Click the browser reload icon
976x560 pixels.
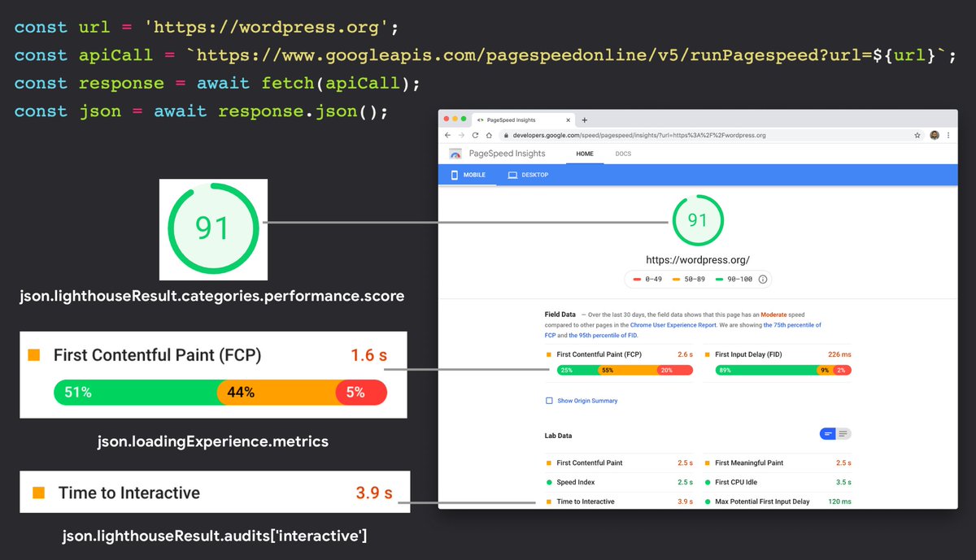coord(473,136)
